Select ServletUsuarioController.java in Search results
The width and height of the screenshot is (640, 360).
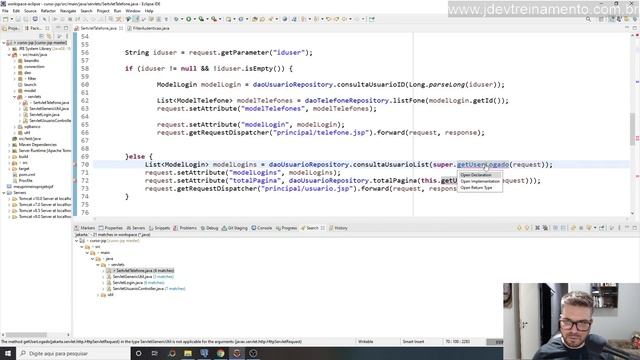coord(146,289)
